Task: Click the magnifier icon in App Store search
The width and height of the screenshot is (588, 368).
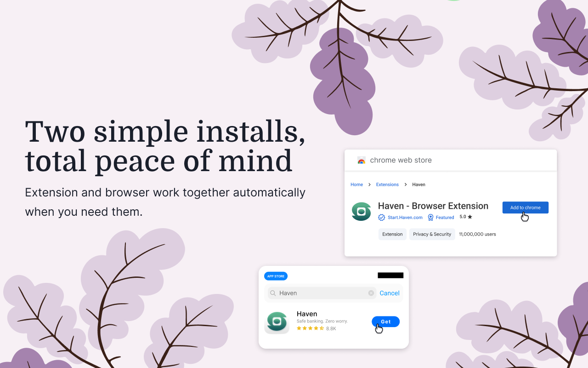Action: (x=273, y=293)
